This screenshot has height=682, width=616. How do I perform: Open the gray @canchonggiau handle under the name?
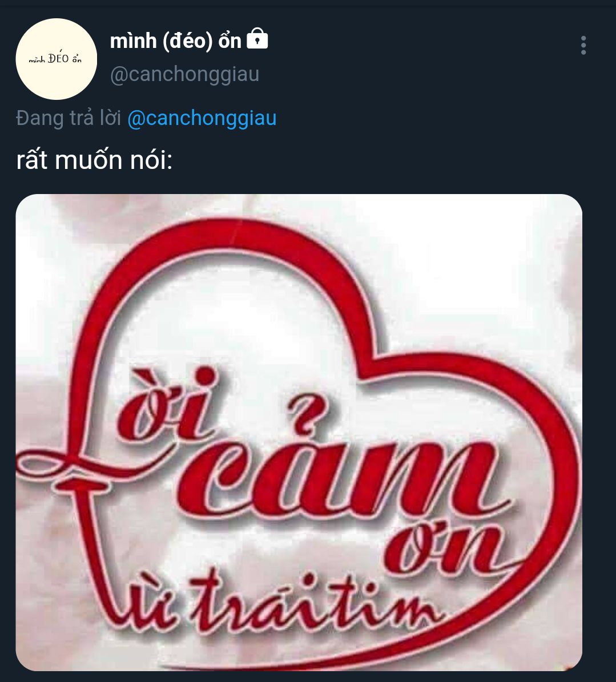[x=184, y=74]
